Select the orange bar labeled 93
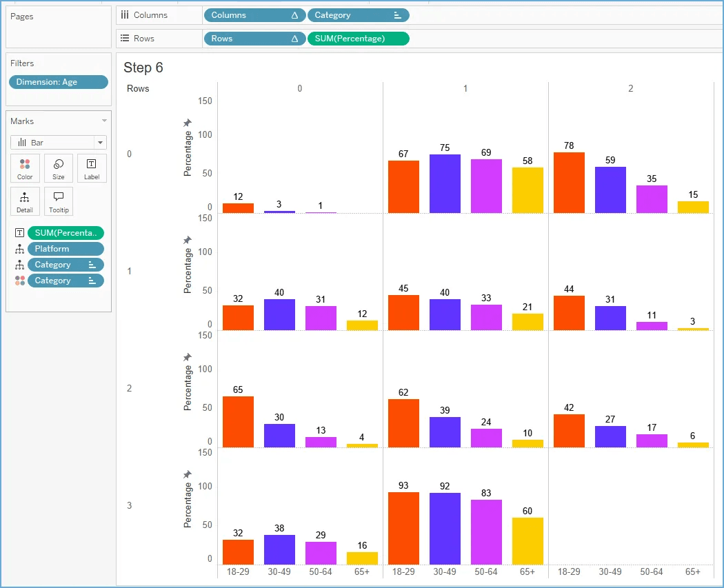Viewport: 724px width, 588px height. coord(403,527)
